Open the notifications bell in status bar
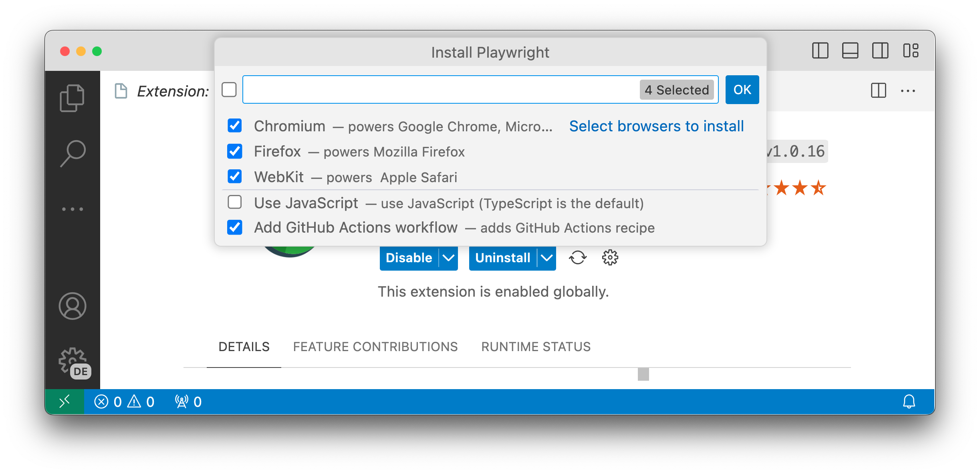The width and height of the screenshot is (980, 474). (909, 402)
